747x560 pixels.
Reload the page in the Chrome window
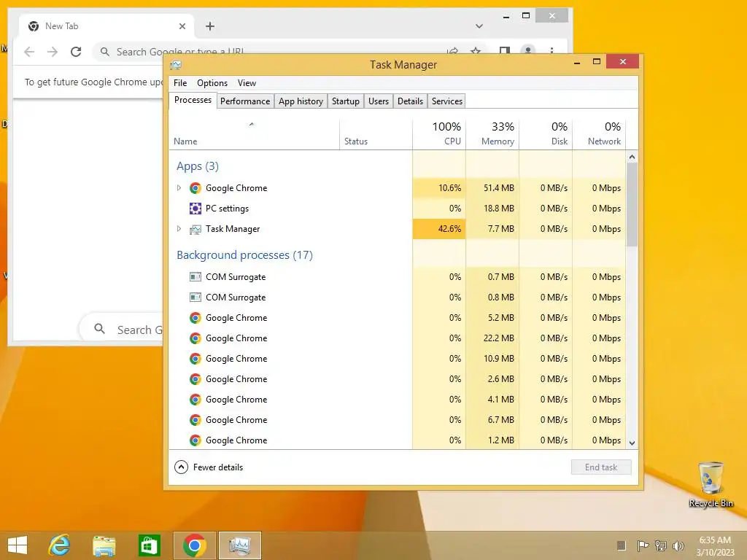coord(76,52)
